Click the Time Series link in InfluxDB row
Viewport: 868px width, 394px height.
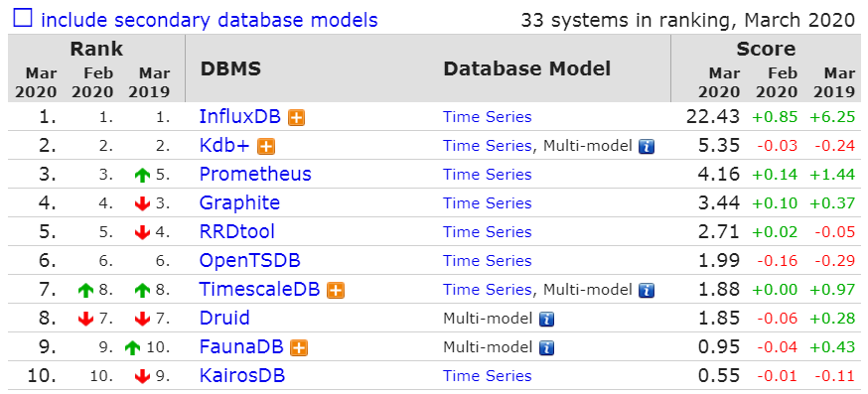click(488, 117)
